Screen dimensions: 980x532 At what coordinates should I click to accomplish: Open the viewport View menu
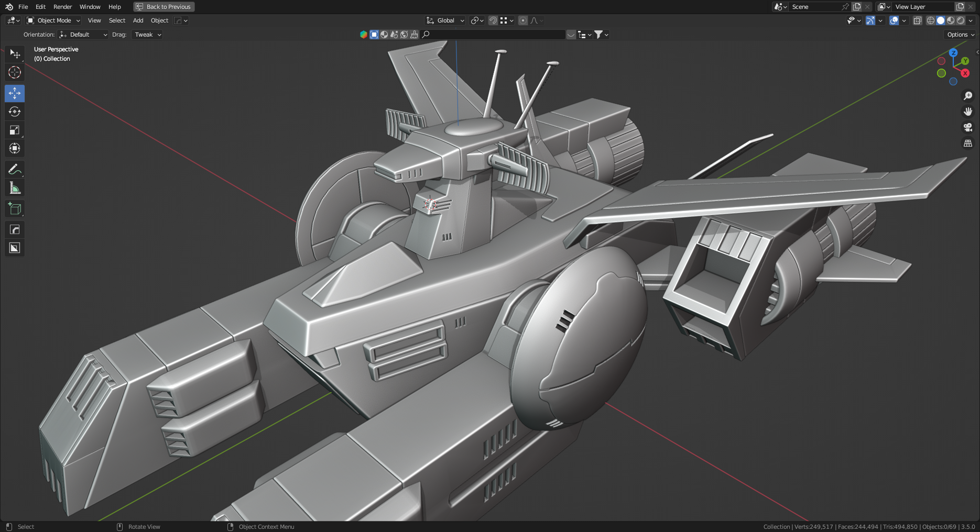tap(94, 20)
